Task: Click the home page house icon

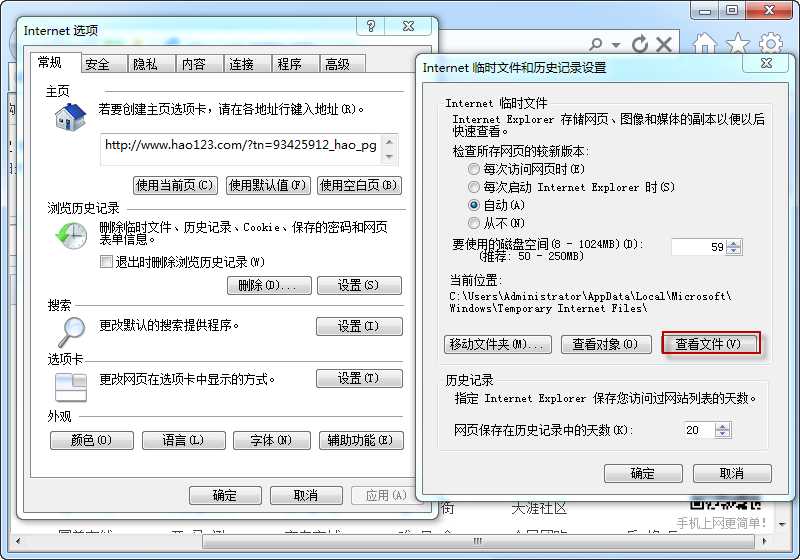Action: [70, 116]
